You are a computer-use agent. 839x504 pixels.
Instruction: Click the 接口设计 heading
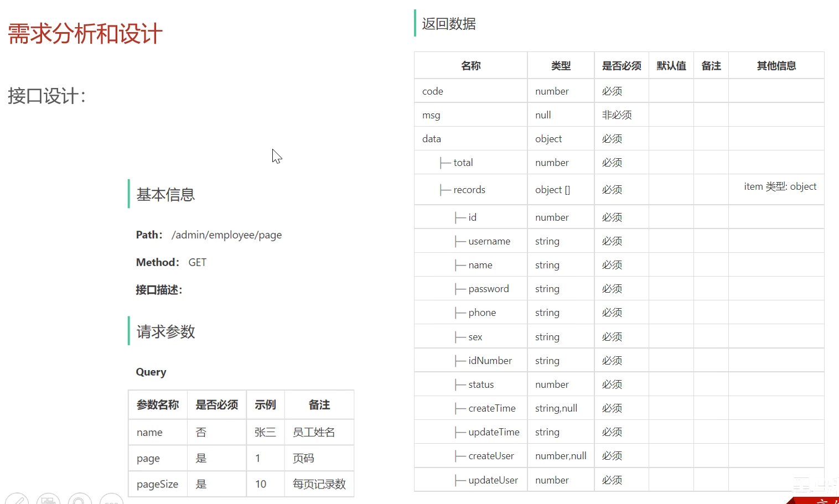pyautogui.click(x=47, y=96)
